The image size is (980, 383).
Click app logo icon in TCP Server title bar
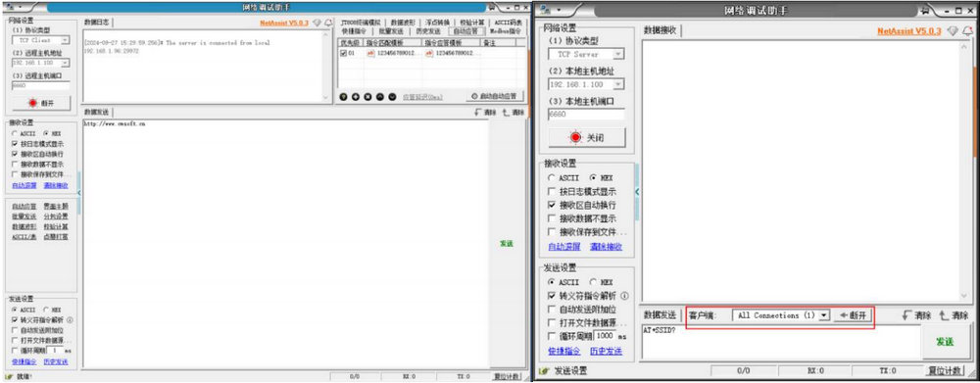click(x=545, y=11)
